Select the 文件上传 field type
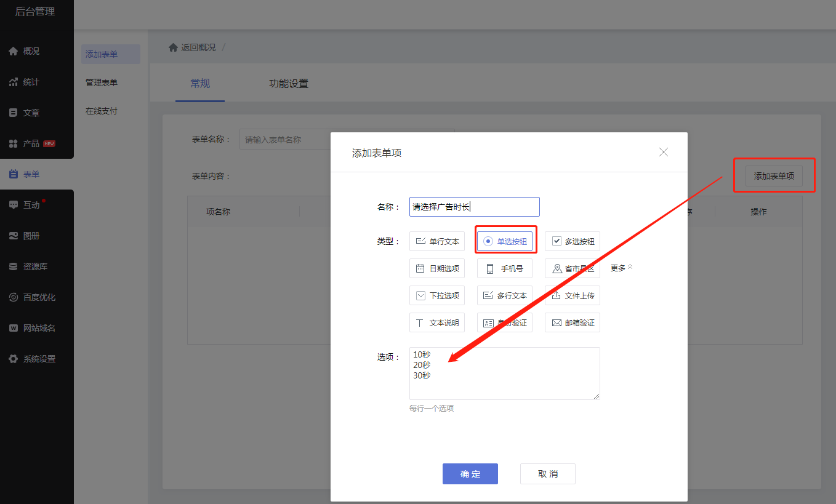836x504 pixels. click(573, 295)
